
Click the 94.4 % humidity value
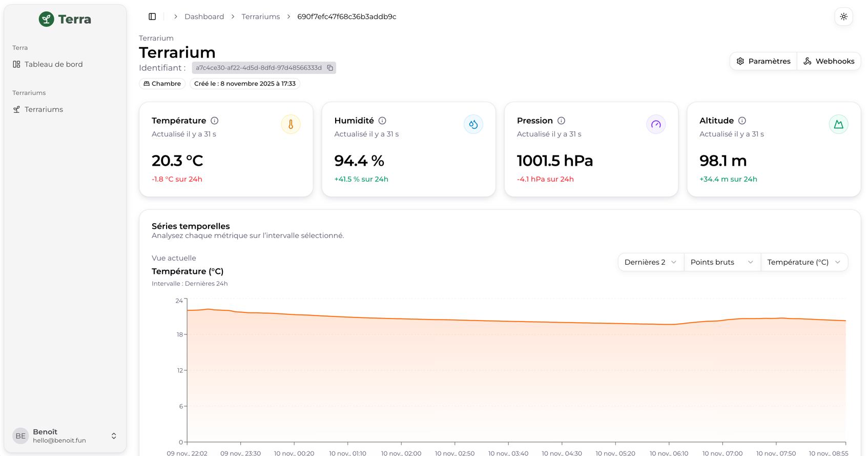pyautogui.click(x=359, y=161)
